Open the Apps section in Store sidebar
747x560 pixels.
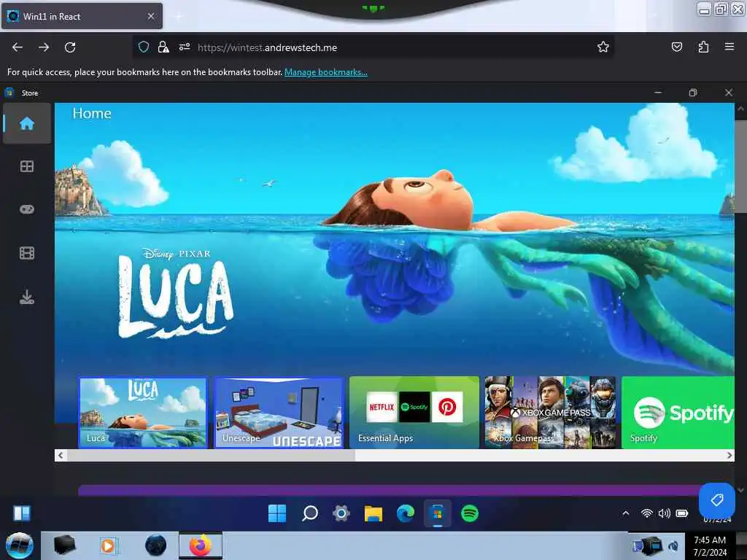coord(27,166)
